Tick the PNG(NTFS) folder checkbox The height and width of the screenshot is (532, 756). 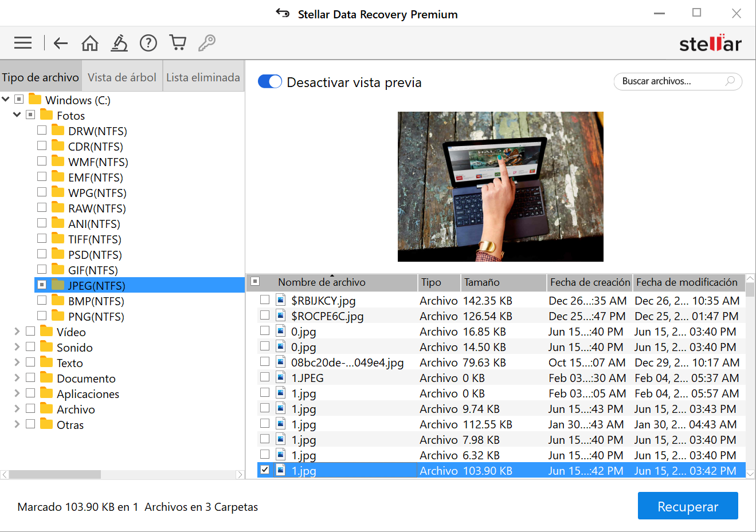42,316
